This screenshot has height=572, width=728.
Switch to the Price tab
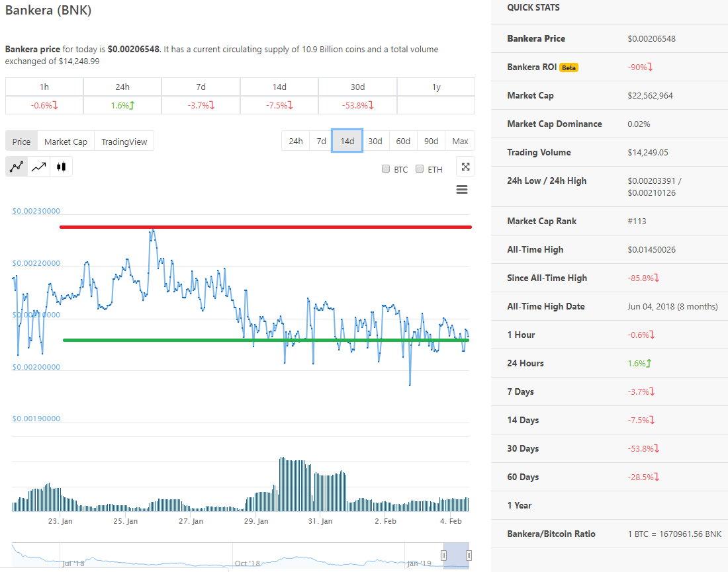coord(21,142)
